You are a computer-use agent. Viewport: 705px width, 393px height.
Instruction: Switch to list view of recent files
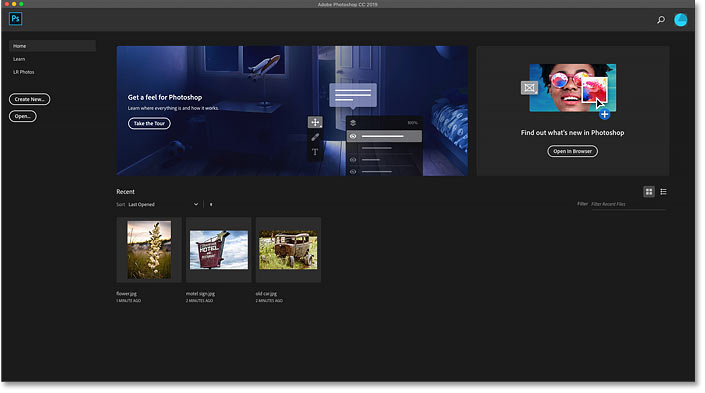tap(663, 192)
